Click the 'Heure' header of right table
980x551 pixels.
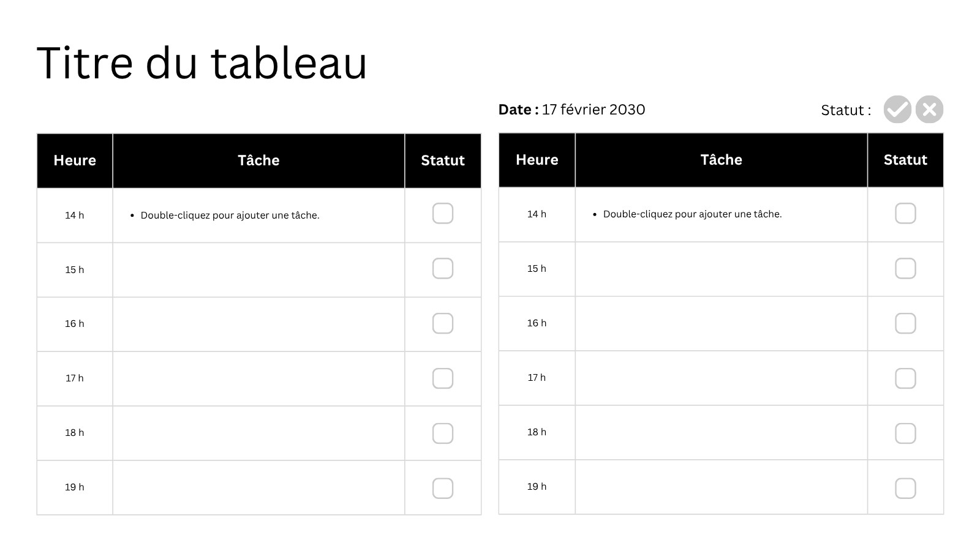click(537, 160)
